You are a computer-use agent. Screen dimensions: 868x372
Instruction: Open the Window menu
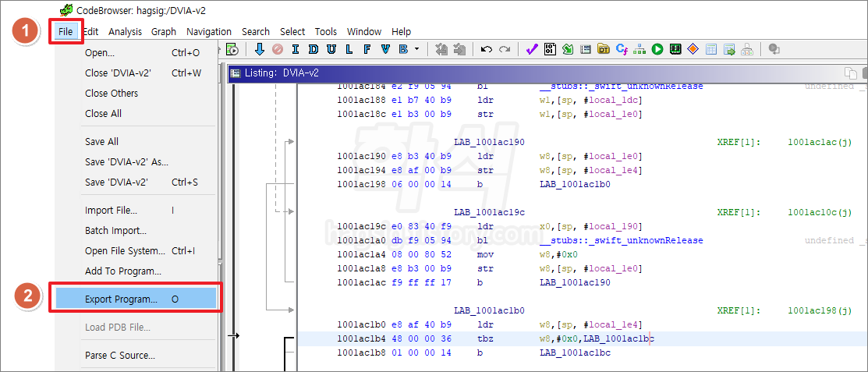click(364, 31)
